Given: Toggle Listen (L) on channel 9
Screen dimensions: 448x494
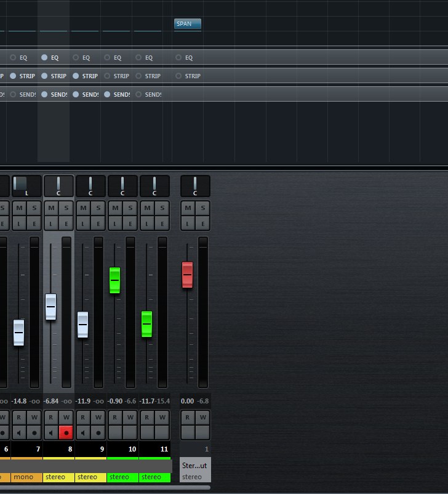Looking at the screenshot, I should pyautogui.click(x=83, y=224).
